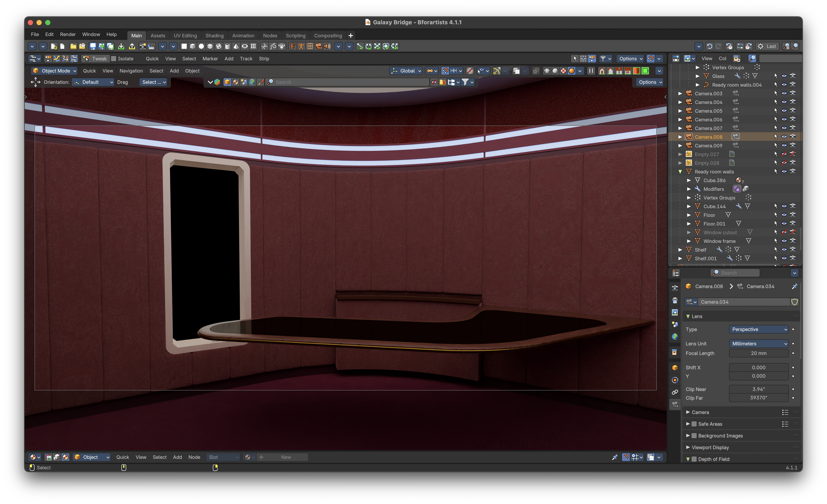Add an armature object from toolbar
This screenshot has width=827, height=504.
click(x=301, y=46)
